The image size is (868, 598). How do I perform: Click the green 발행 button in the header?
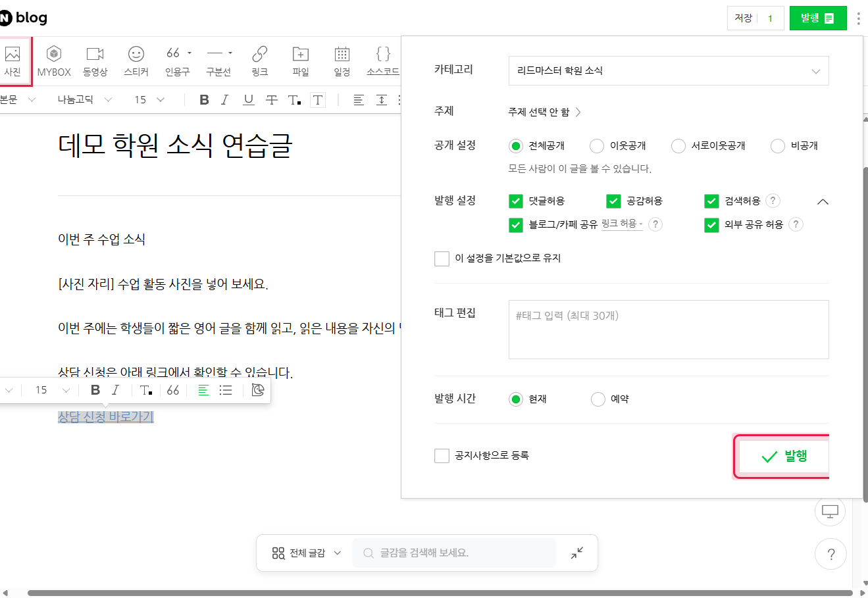coord(818,18)
